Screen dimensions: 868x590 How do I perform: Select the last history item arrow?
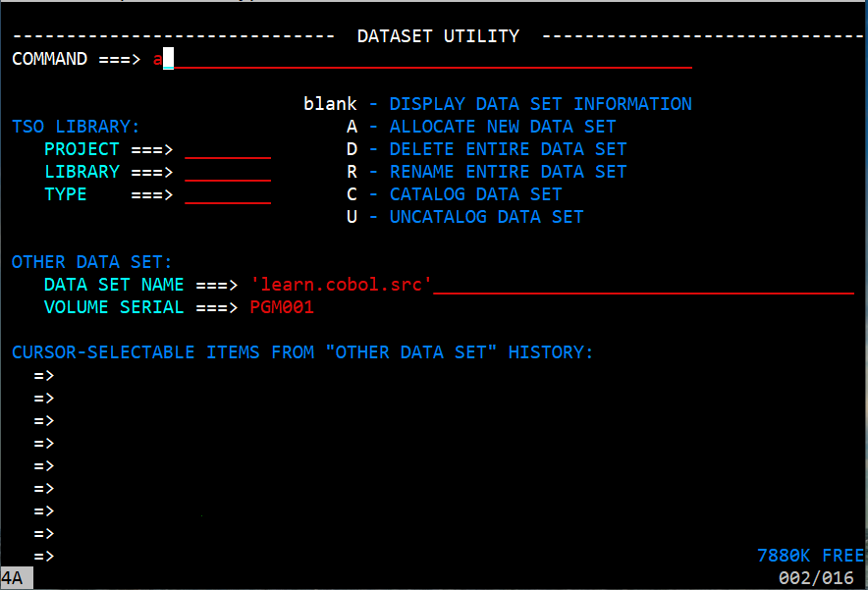44,557
